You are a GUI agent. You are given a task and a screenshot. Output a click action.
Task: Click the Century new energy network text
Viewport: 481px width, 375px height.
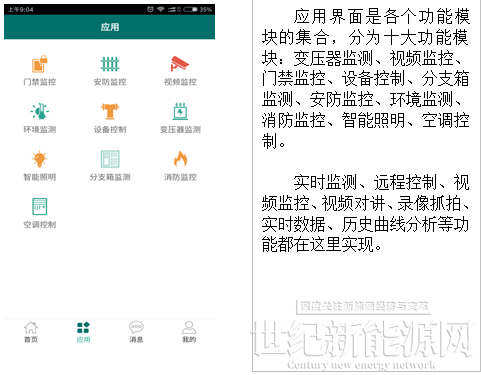pyautogui.click(x=361, y=365)
